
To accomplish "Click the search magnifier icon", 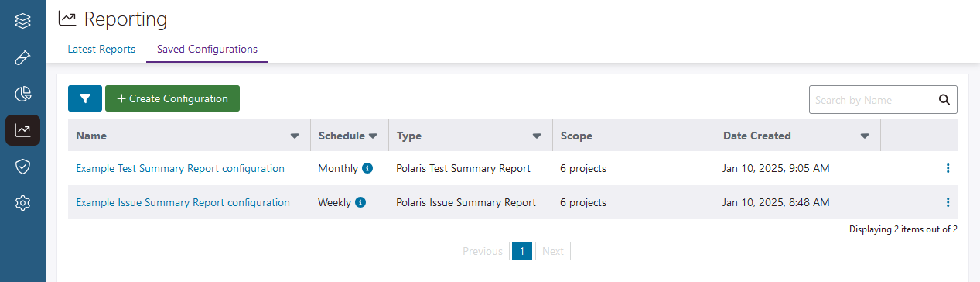I will (944, 99).
